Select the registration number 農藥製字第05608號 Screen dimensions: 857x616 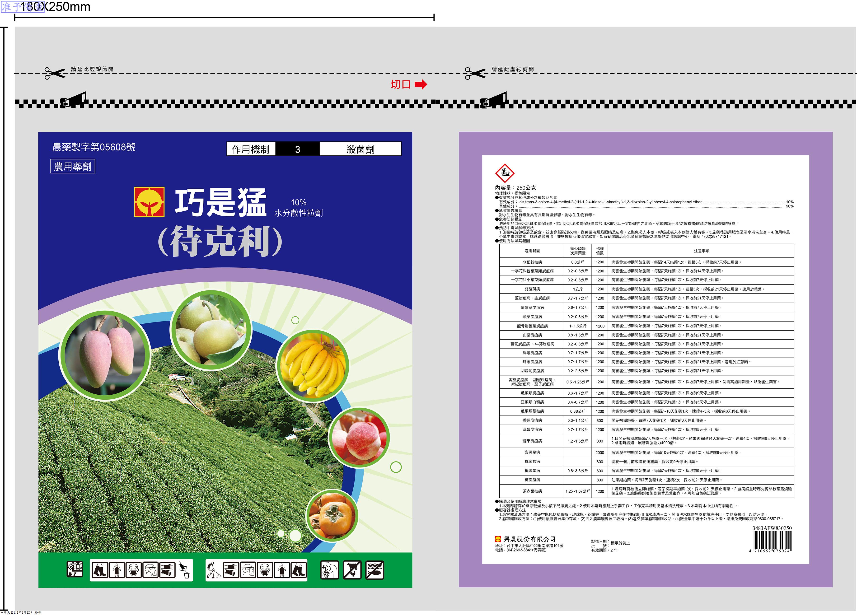click(x=94, y=147)
